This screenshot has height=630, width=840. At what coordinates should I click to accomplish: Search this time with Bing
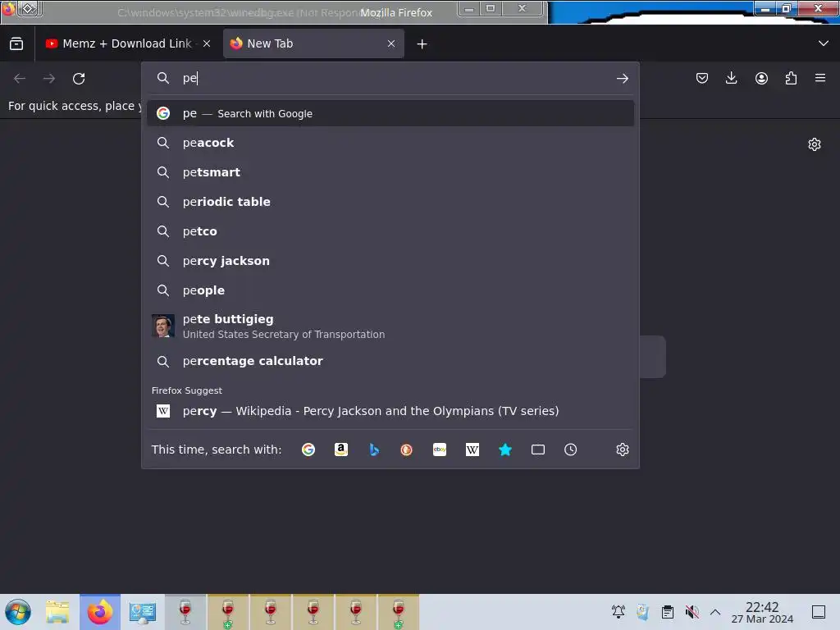374,450
